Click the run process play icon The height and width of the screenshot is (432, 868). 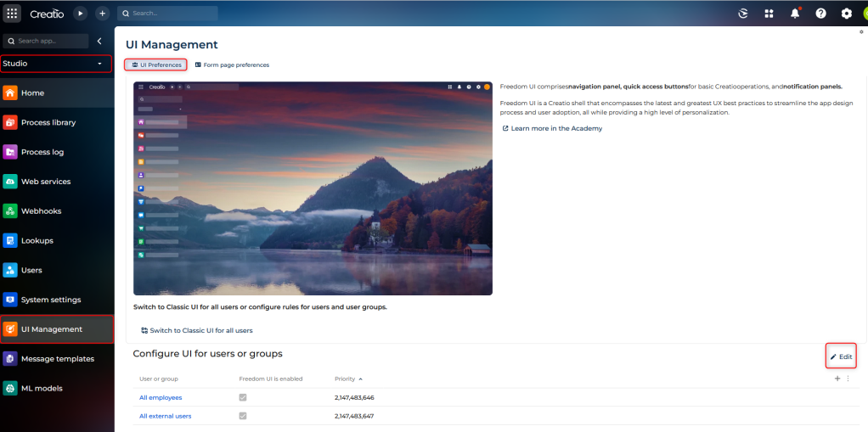(x=81, y=14)
